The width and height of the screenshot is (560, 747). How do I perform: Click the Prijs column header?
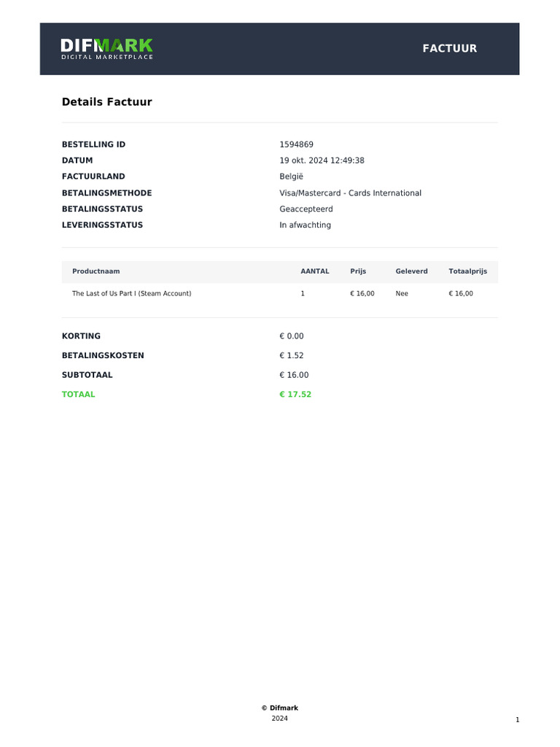(358, 271)
